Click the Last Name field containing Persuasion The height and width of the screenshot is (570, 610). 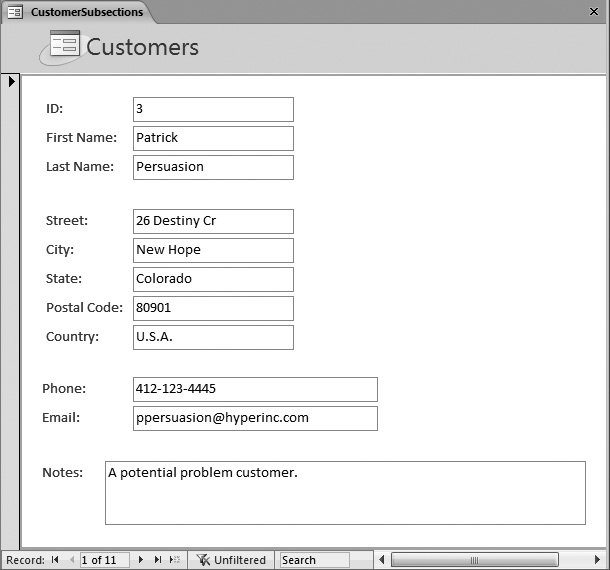[213, 167]
